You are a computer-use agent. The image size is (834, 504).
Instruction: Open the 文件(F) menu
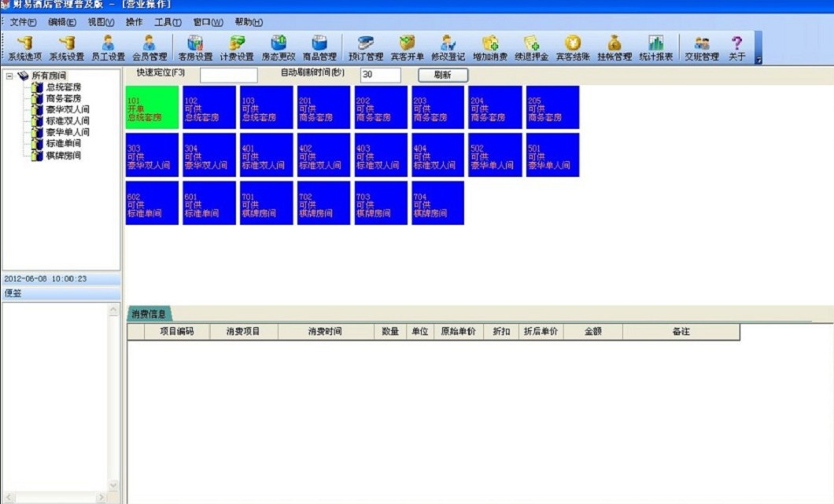tap(23, 22)
